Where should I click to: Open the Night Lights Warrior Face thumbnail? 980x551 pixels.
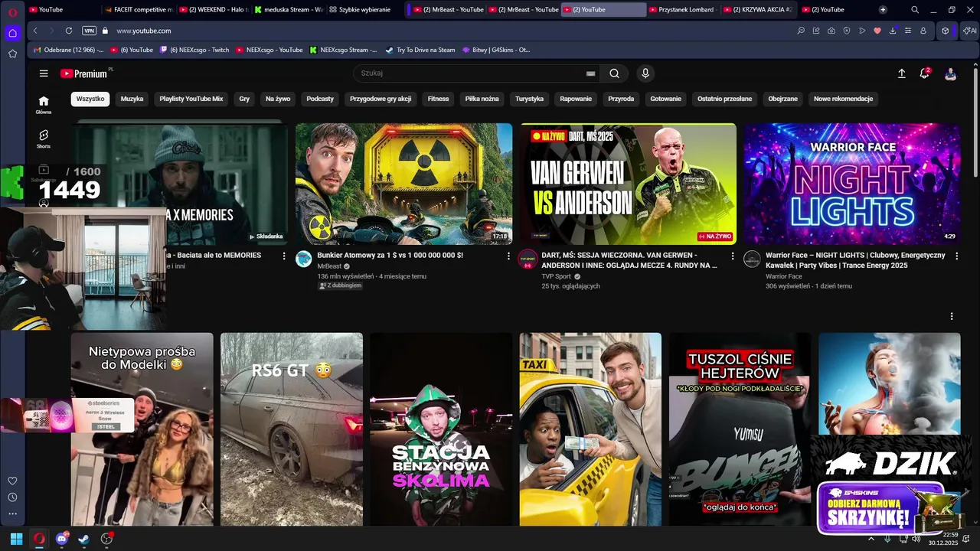[x=852, y=184]
